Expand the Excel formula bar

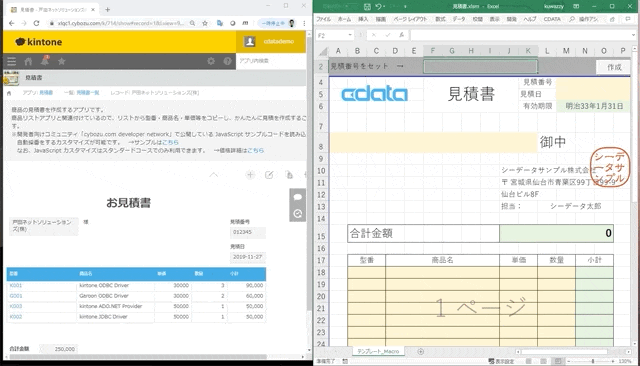pyautogui.click(x=633, y=35)
